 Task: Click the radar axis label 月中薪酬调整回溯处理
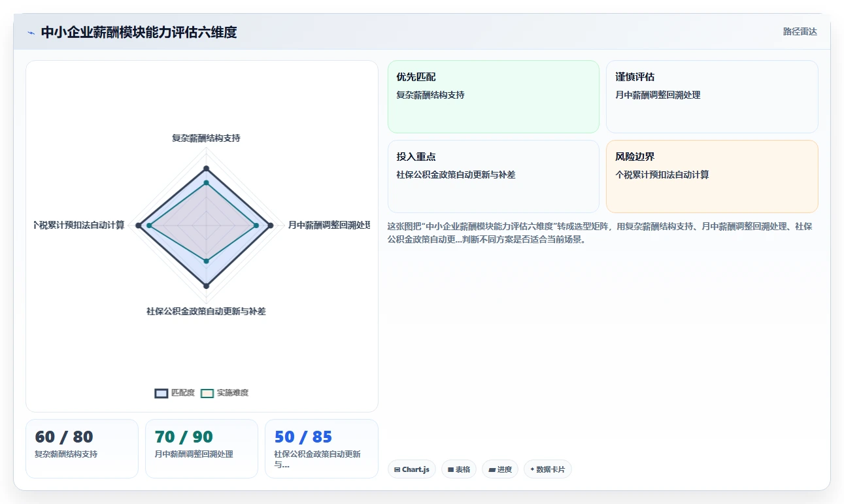pos(329,225)
